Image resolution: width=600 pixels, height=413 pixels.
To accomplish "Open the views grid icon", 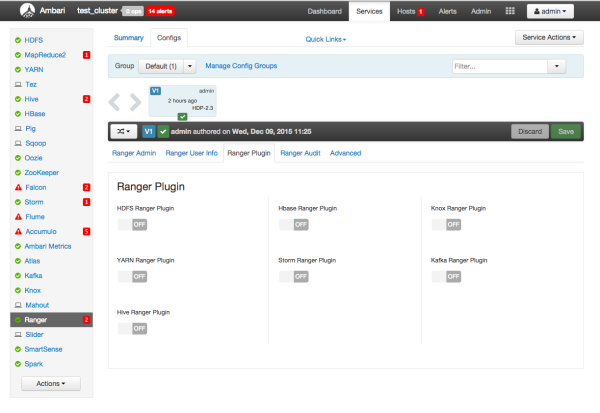I will tap(510, 11).
